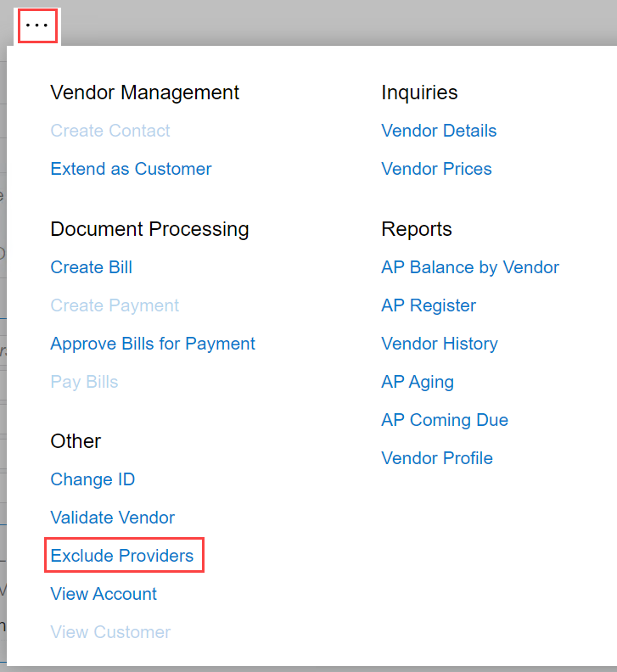Run the AP Coming Due report
Viewport: 617px width, 672px height.
pos(445,420)
